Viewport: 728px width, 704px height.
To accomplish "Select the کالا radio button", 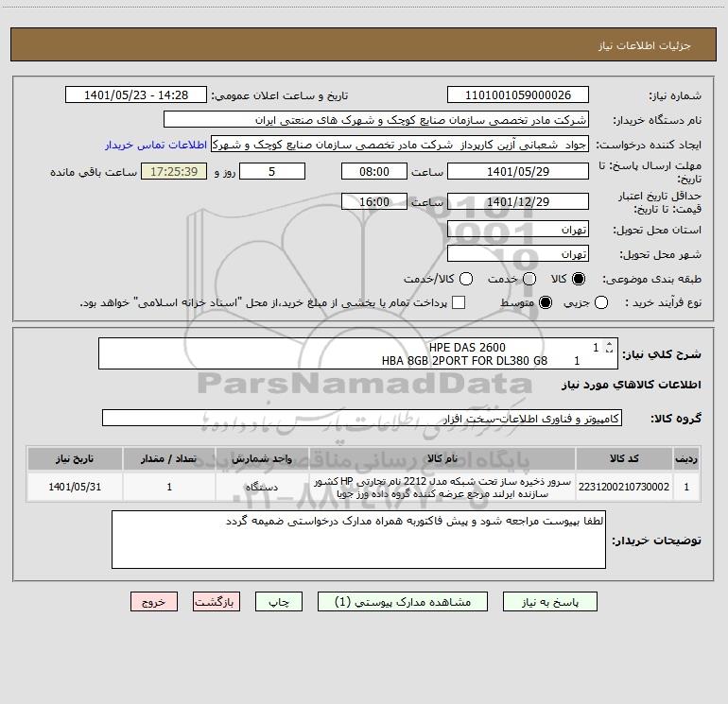I will 579,279.
